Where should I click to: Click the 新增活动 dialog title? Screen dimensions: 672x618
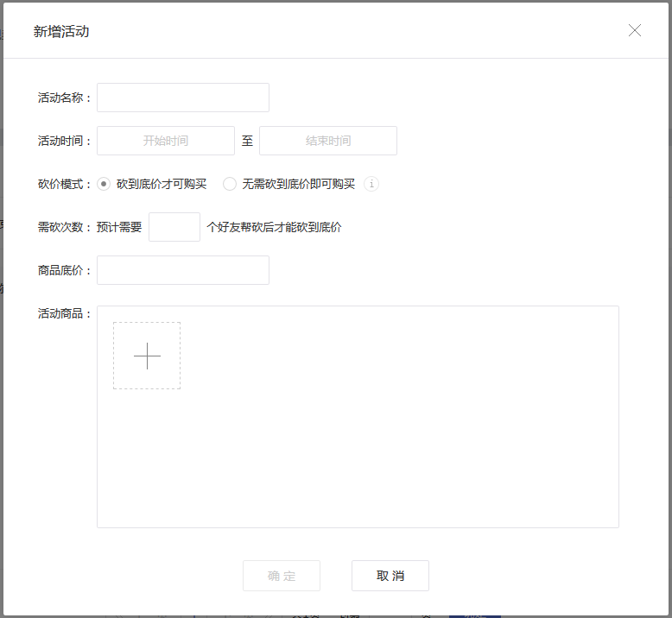point(61,32)
